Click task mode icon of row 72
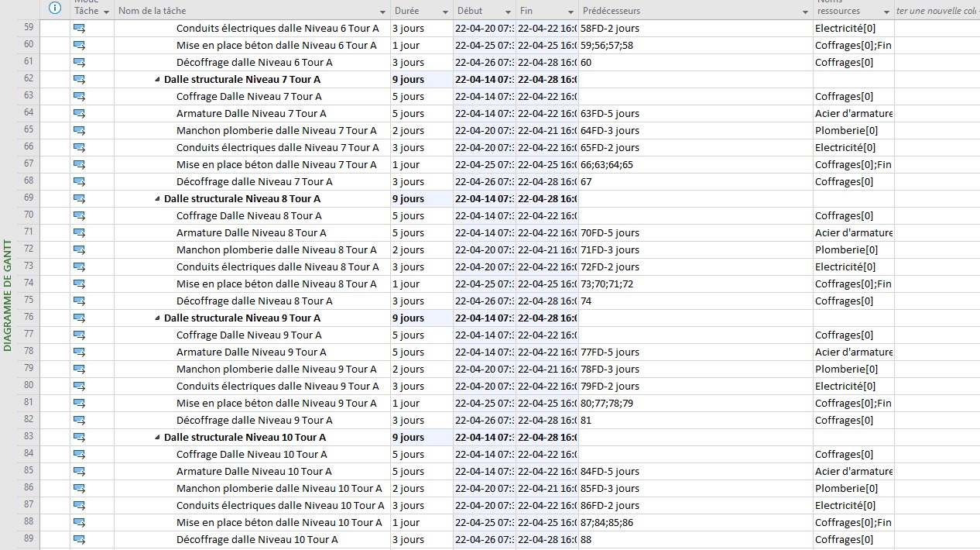980x550 pixels. click(x=79, y=250)
